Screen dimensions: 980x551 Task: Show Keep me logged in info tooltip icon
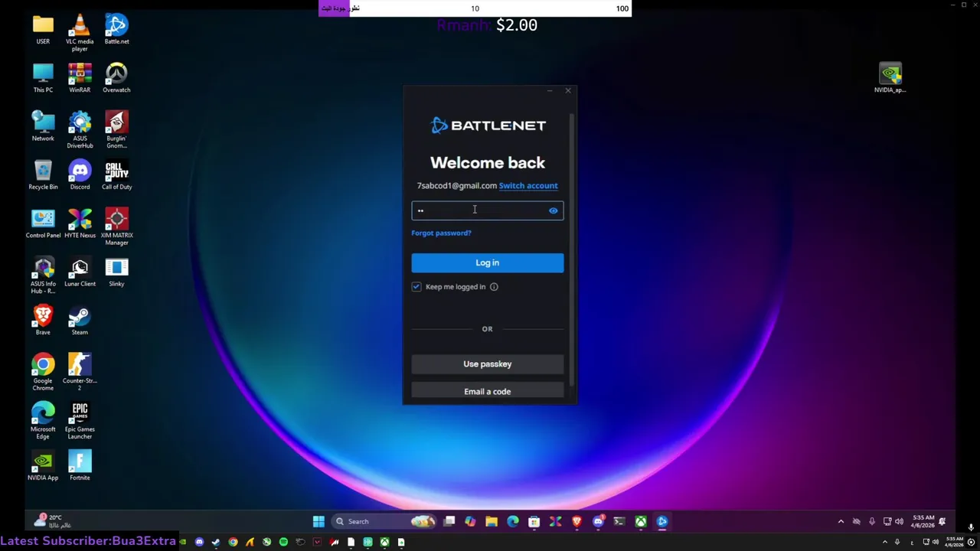[494, 286]
